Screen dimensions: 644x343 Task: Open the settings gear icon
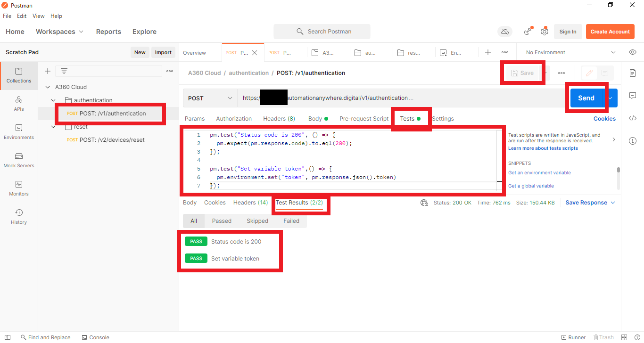[x=545, y=32]
